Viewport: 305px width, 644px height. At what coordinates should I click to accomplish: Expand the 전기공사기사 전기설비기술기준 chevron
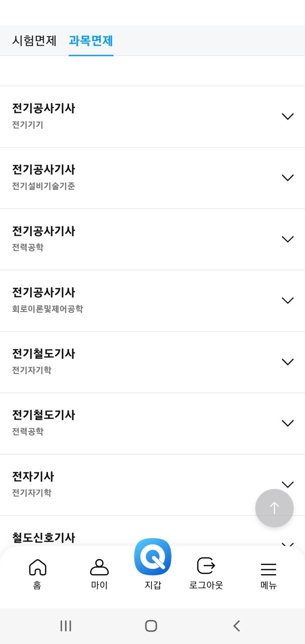tap(287, 178)
